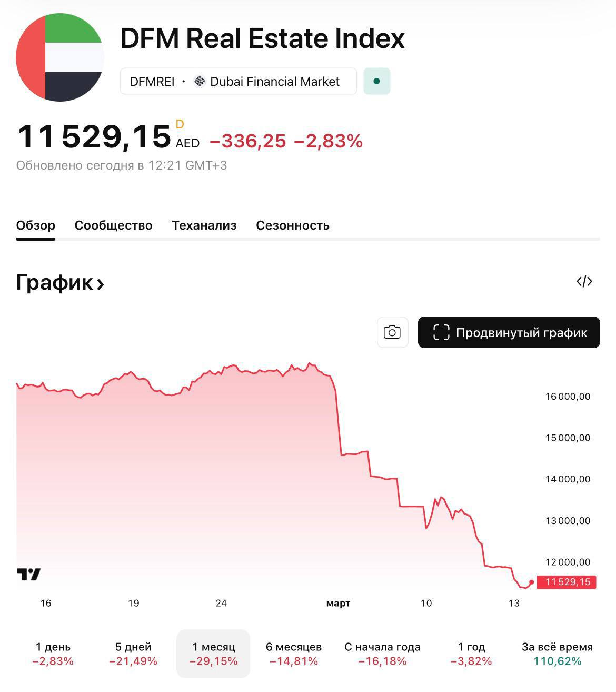Click the orange D delayed-data icon
The height and width of the screenshot is (692, 616).
tap(180, 124)
